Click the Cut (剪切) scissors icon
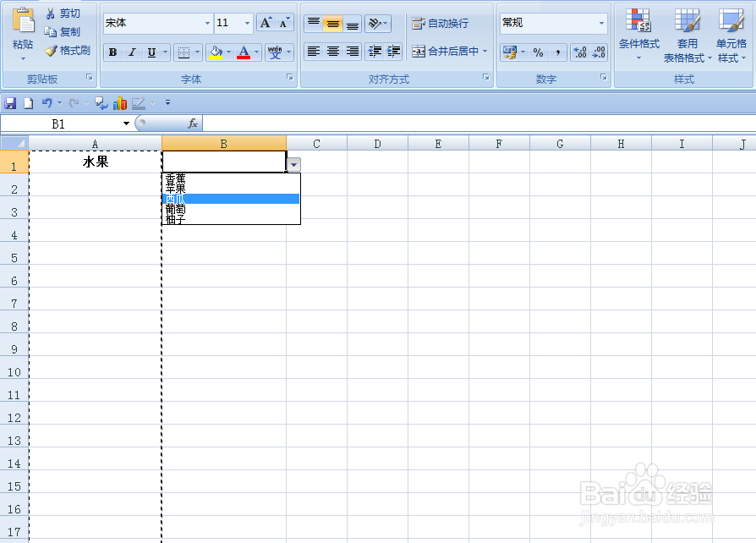Viewport: 756px width, 543px height. (x=50, y=14)
